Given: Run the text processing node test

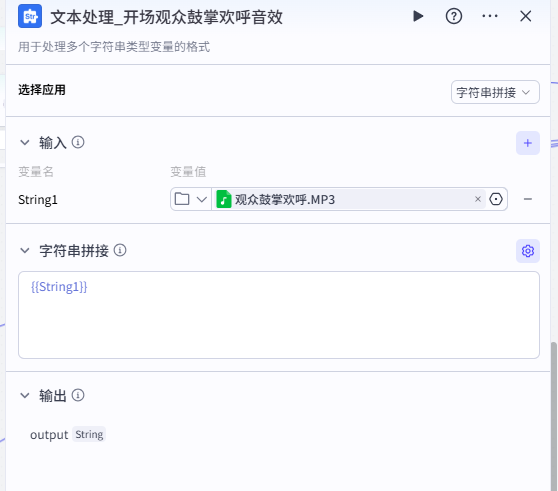Looking at the screenshot, I should coord(418,16).
